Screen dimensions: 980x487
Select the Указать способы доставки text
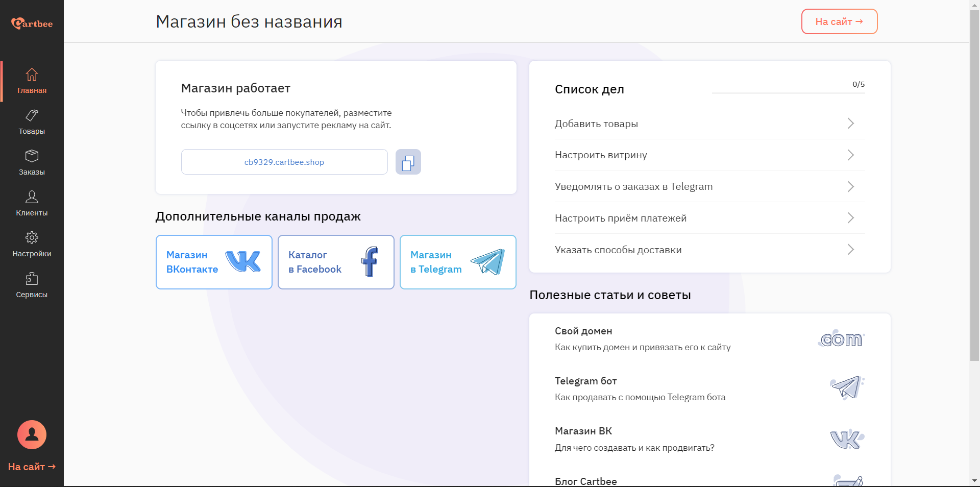click(618, 250)
